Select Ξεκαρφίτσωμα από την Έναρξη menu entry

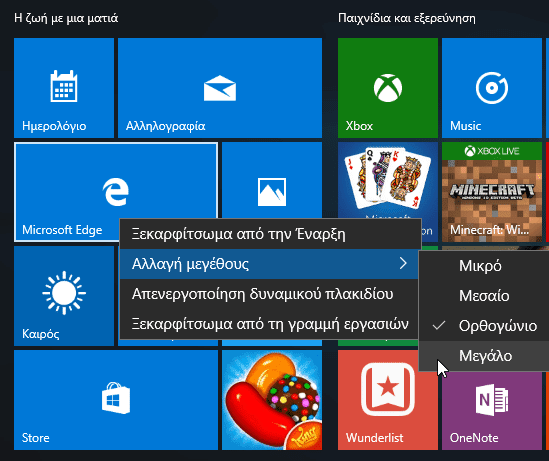pos(269,234)
